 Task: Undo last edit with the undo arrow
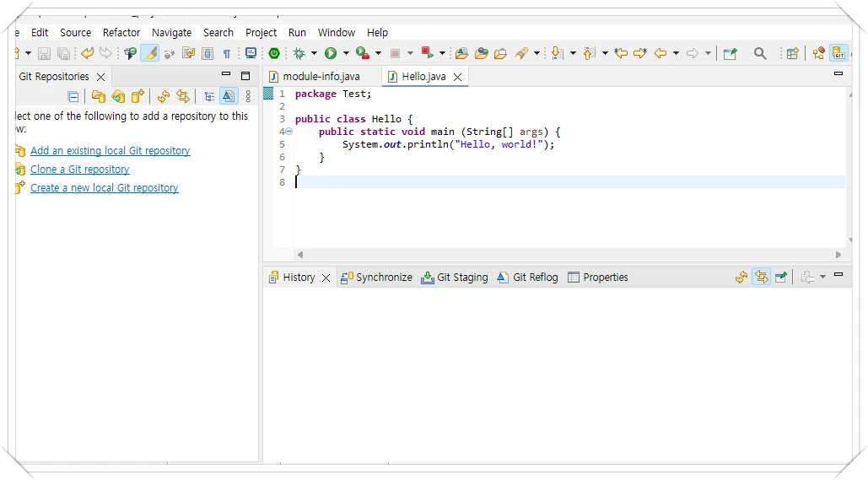[88, 53]
